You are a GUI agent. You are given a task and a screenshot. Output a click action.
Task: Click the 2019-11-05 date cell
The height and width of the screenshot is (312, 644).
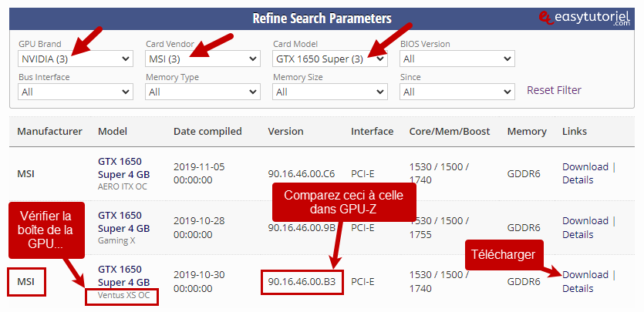coord(199,173)
